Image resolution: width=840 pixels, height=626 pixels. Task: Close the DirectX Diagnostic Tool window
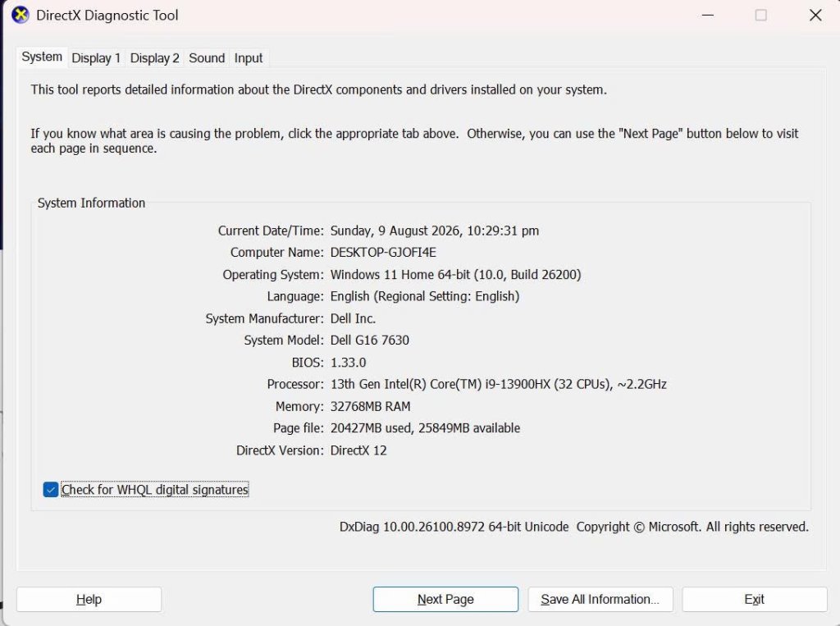[815, 15]
